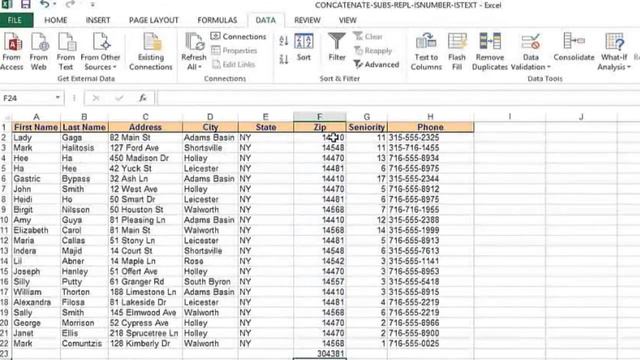Screen dimensions: 640x360
Task: Select cell showing South Byron
Action: (210, 282)
